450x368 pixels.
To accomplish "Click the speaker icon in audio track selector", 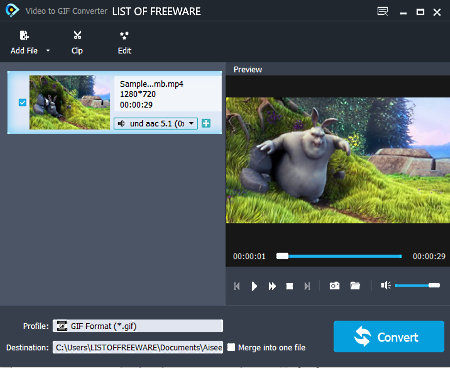I will pyautogui.click(x=121, y=123).
